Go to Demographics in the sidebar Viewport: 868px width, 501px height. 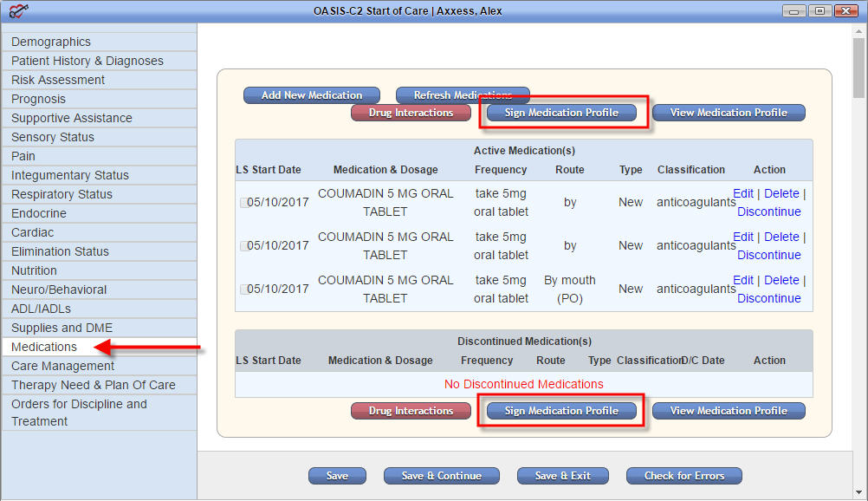[51, 42]
